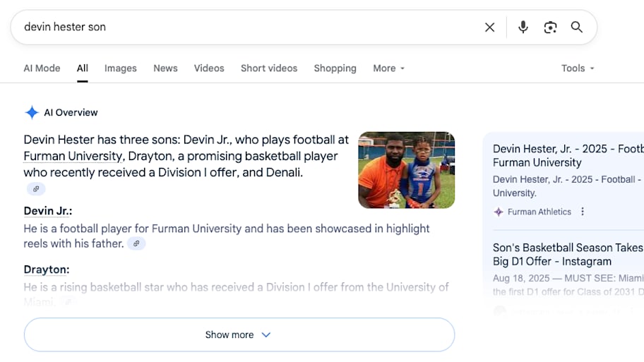Image resolution: width=644 pixels, height=362 pixels.
Task: Open 'Devin Hester, Jr. - 2025' Furman result
Action: coord(568,155)
